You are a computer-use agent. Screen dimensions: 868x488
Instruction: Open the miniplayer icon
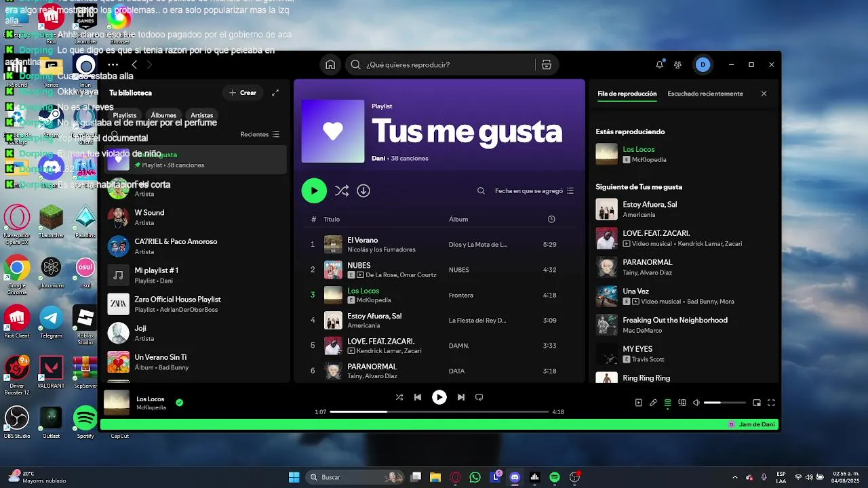point(757,403)
